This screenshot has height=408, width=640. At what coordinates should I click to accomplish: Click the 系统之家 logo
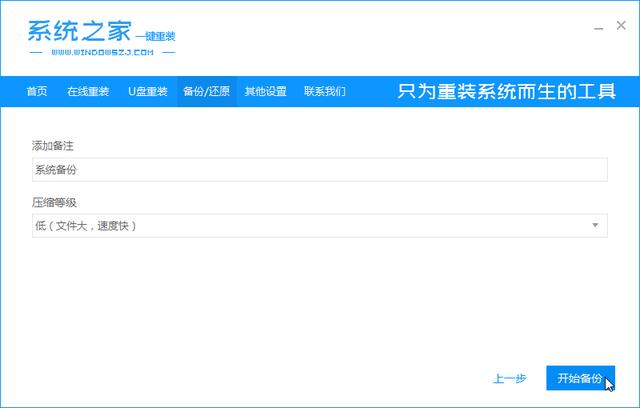[x=76, y=28]
